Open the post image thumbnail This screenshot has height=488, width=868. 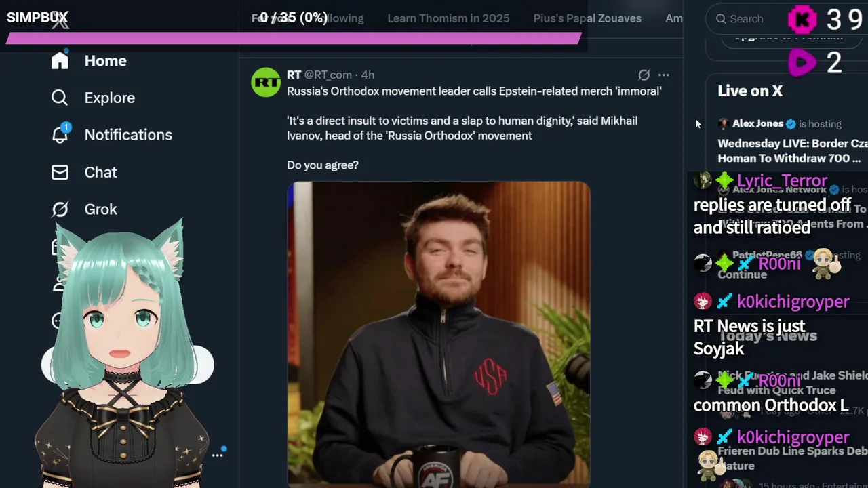point(439,334)
